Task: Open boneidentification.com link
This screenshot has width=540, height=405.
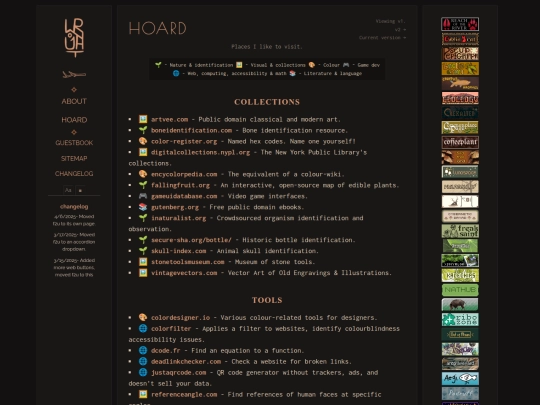Action: pos(191,131)
